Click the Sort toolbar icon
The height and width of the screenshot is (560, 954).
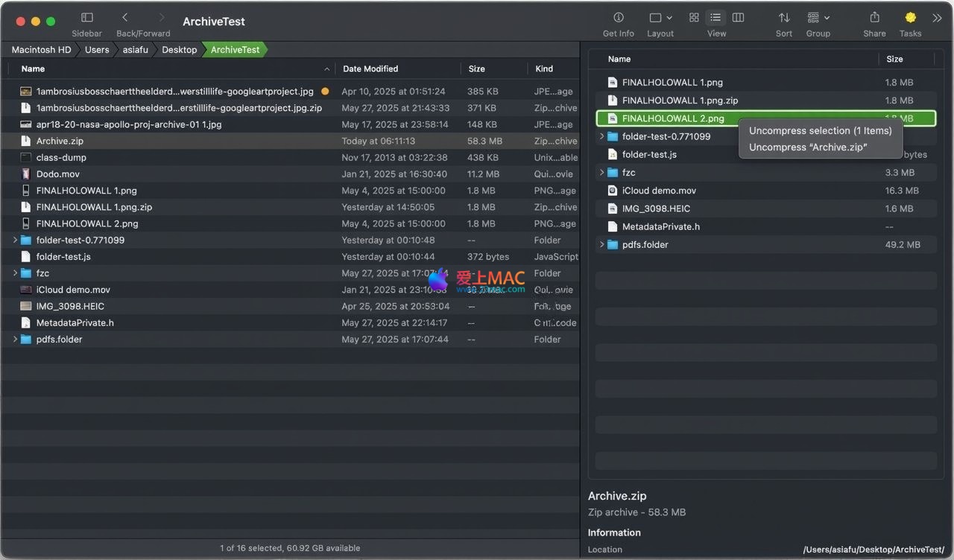[x=784, y=18]
